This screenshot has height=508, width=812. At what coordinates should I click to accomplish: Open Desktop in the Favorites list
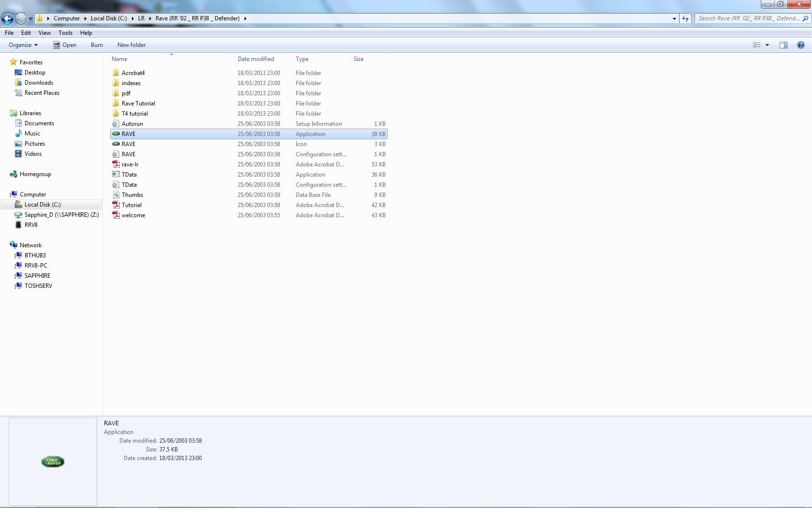pyautogui.click(x=35, y=73)
